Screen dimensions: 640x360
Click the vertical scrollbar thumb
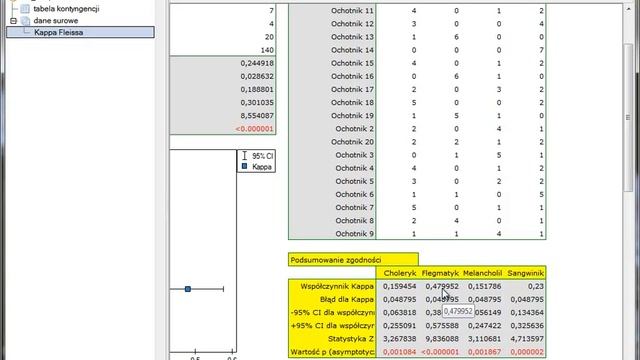tap(628, 117)
